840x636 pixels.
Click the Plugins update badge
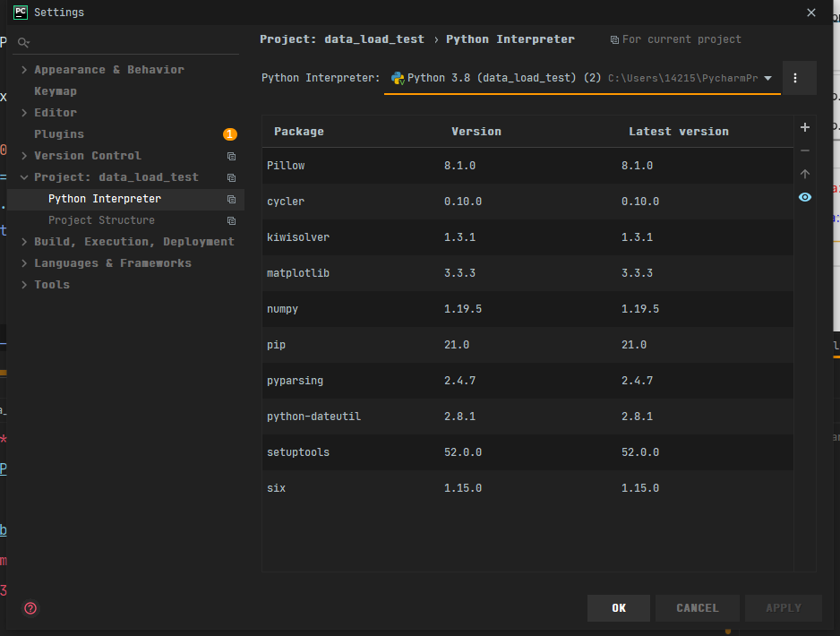click(x=230, y=134)
